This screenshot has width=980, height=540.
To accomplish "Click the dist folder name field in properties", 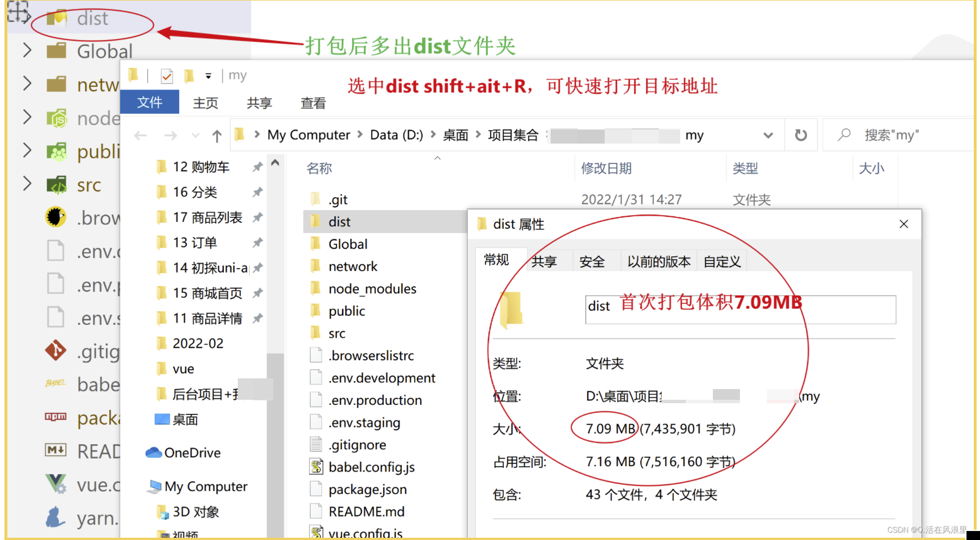I will tap(740, 310).
